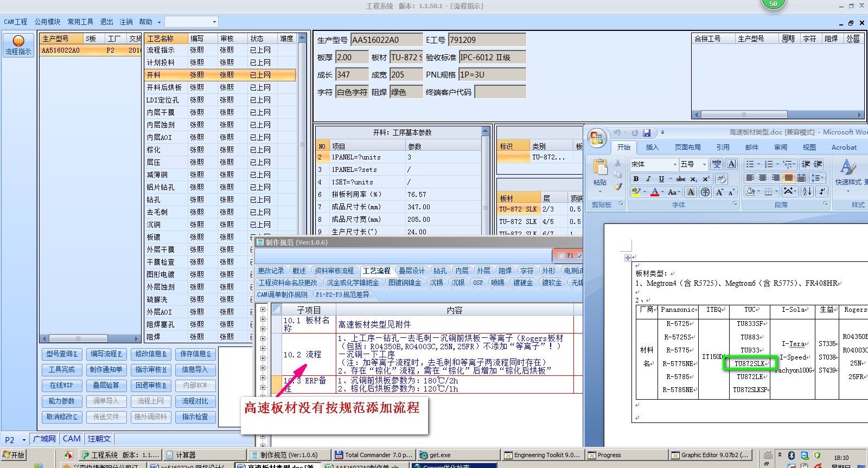The width and height of the screenshot is (868, 468).
Task: Click the clear formatting eraser icon
Action: point(721,178)
